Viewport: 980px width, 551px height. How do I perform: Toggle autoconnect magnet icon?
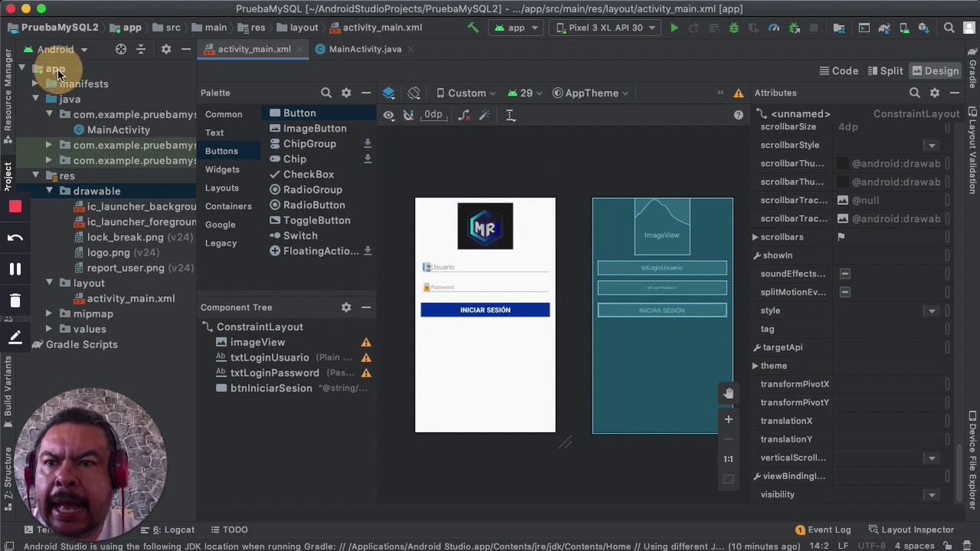tap(408, 115)
